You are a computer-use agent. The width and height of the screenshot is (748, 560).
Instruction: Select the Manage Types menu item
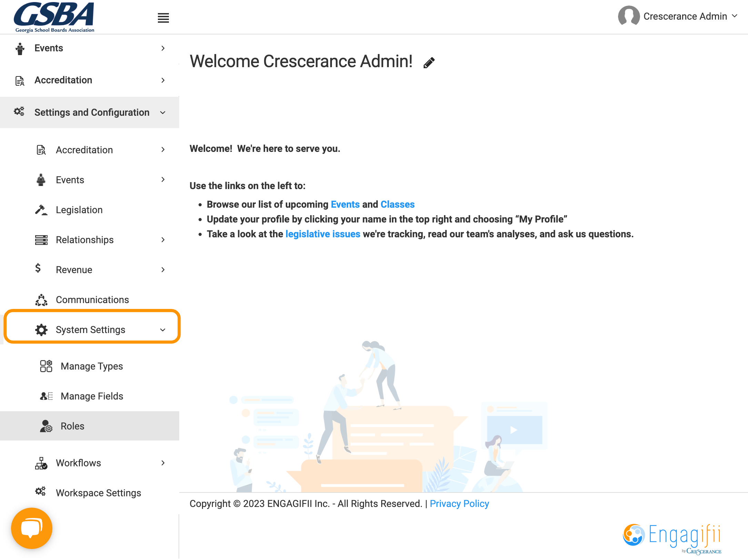point(90,366)
